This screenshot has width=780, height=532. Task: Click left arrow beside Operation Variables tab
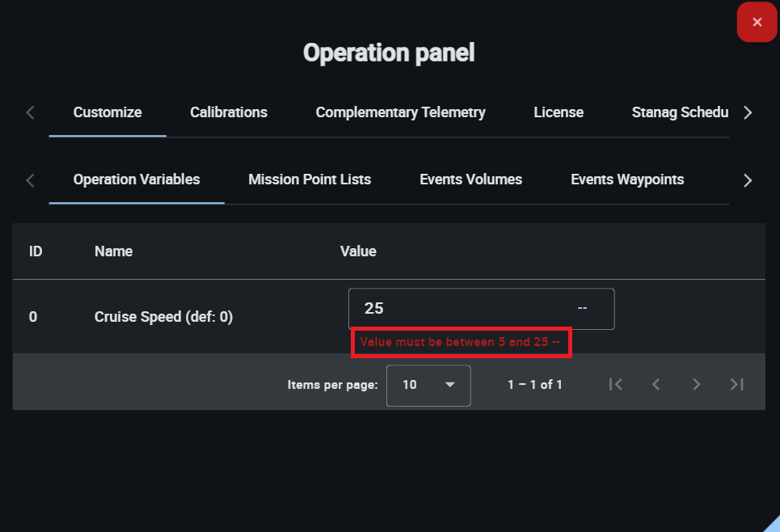(x=31, y=179)
